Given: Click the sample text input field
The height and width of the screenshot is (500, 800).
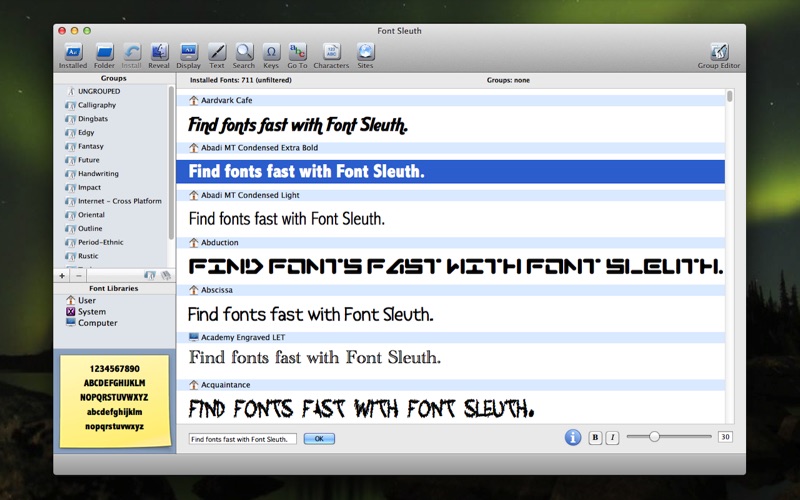Looking at the screenshot, I should (242, 439).
